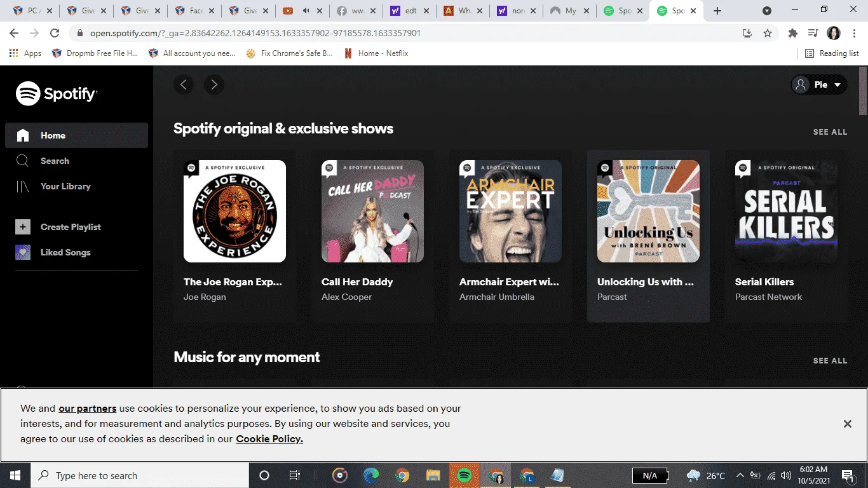Expand the Pie user account menu
Image resolution: width=868 pixels, height=488 pixels.
819,85
